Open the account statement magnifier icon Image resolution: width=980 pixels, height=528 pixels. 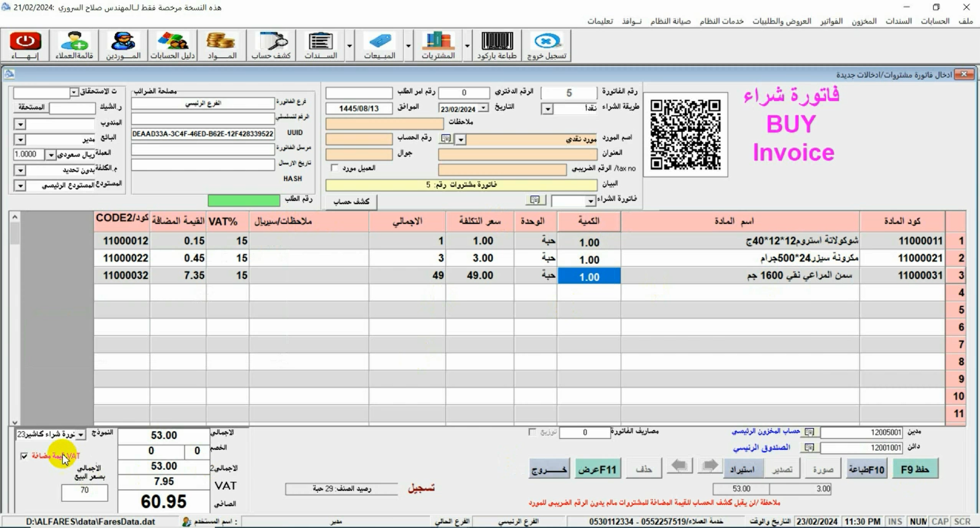pos(271,45)
